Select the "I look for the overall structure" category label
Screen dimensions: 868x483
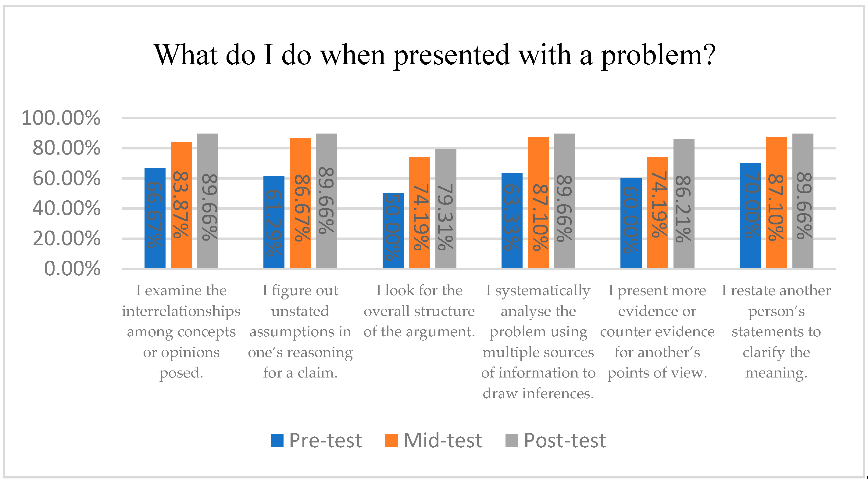(x=419, y=311)
